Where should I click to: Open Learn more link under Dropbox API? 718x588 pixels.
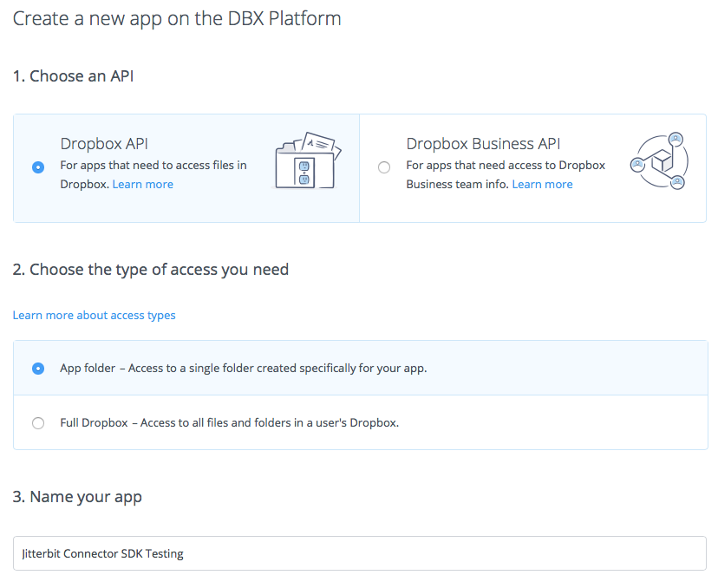(x=143, y=184)
